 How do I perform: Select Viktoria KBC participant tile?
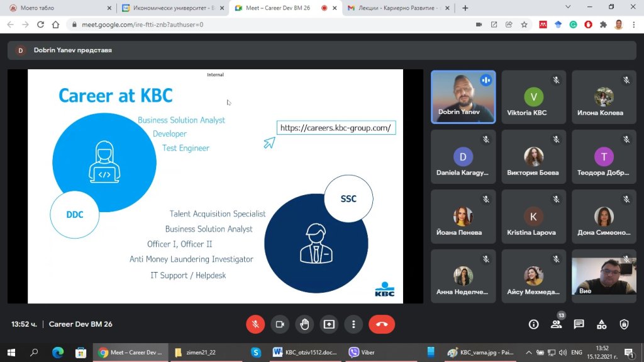tap(533, 97)
